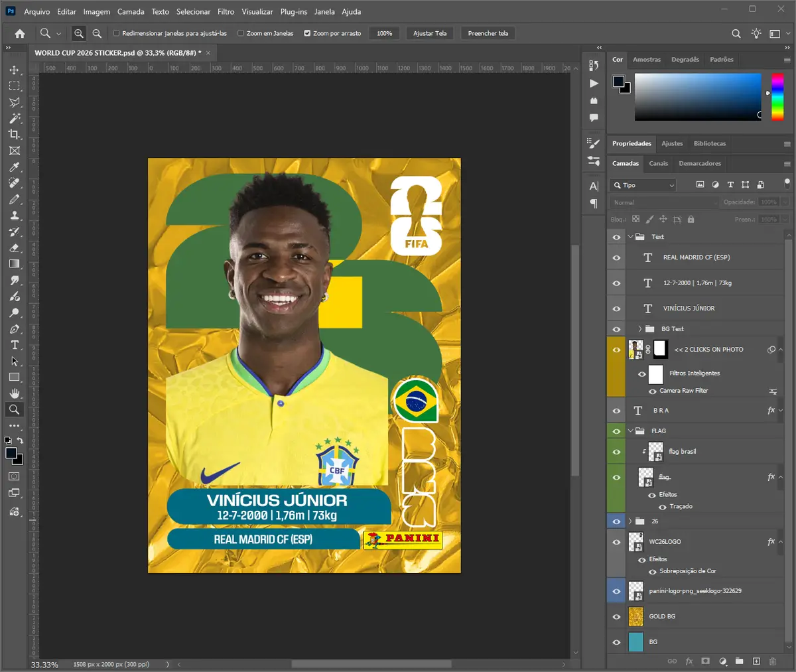The height and width of the screenshot is (672, 796).
Task: Create new group folder icon in layers panel
Action: coord(739,661)
